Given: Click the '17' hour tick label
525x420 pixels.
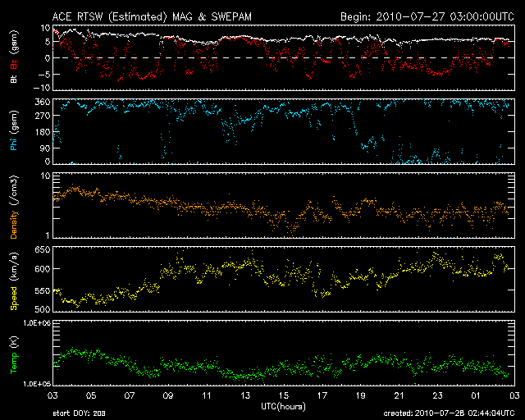Looking at the screenshot, I should point(322,396).
